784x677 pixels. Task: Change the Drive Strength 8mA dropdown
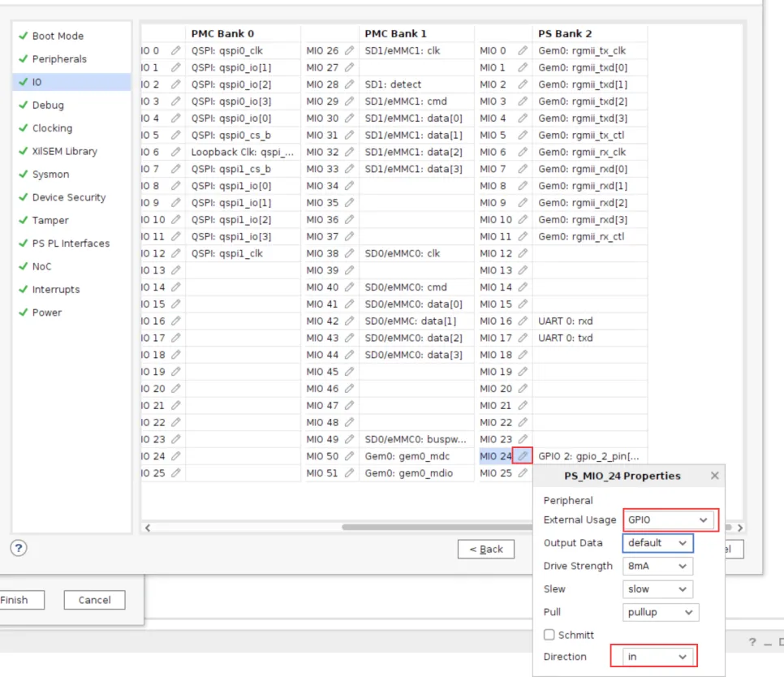tap(657, 566)
